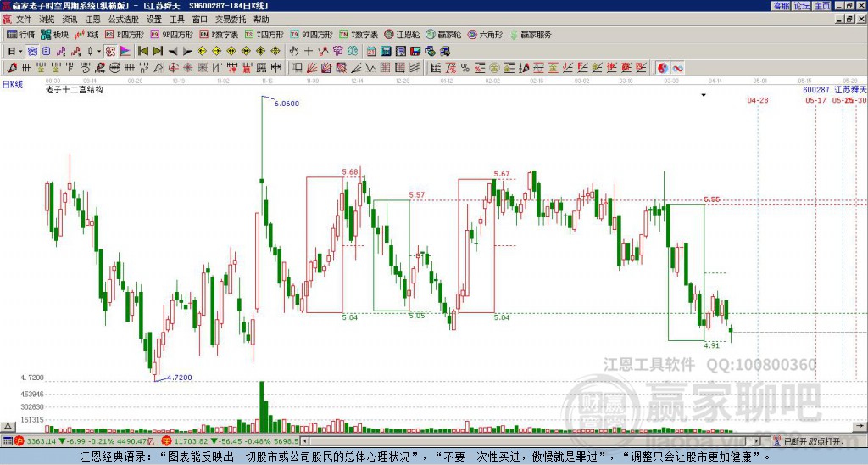Open the 9P四方形 tool
Screen dimensions: 868x465
pyautogui.click(x=171, y=34)
